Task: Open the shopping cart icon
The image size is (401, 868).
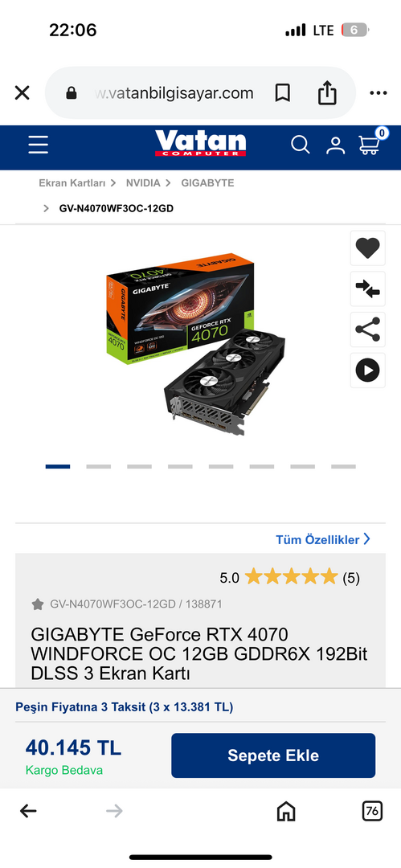Action: pyautogui.click(x=370, y=142)
